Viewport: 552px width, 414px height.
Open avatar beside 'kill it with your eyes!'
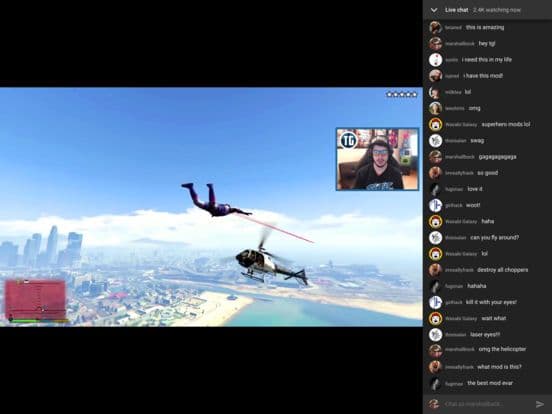pyautogui.click(x=435, y=302)
